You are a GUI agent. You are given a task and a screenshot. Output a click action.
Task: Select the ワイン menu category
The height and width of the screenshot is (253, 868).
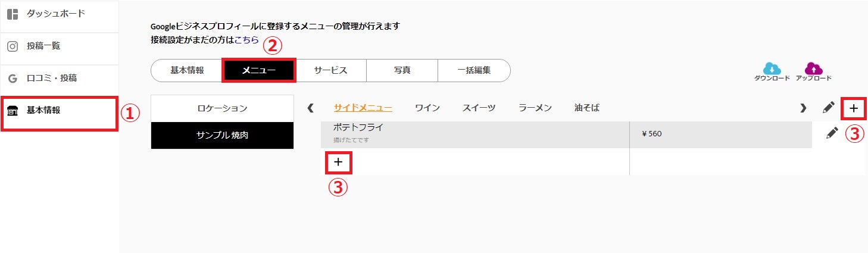click(427, 108)
